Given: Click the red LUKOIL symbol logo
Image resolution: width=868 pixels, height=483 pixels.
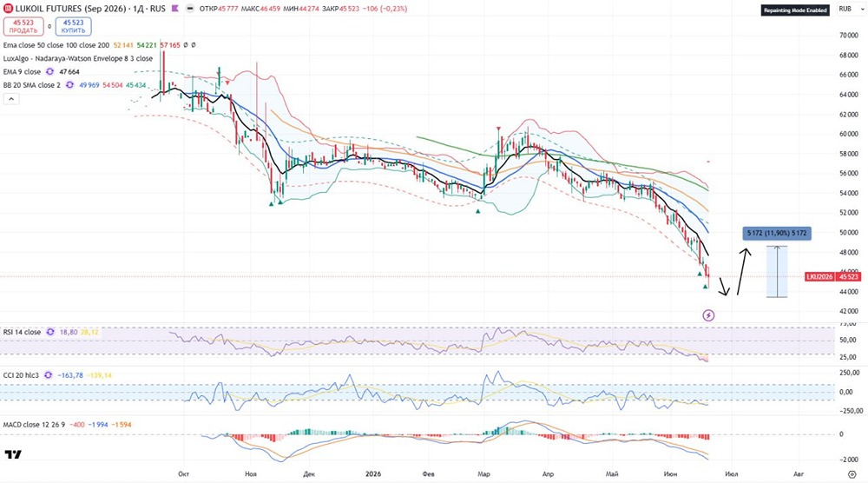Looking at the screenshot, I should pos(9,9).
